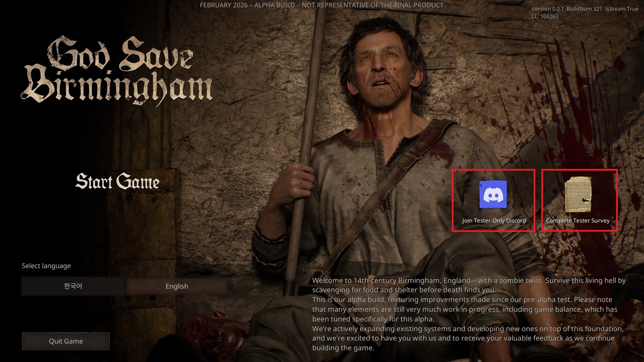
Task: Click the alpha build notice text
Action: pos(321,5)
